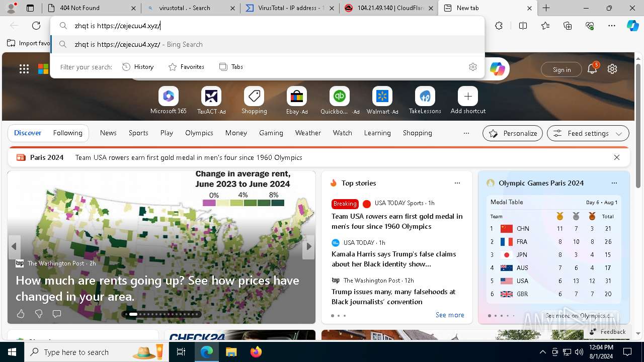Open Copilot sidebar in browser toolbar

(632, 26)
